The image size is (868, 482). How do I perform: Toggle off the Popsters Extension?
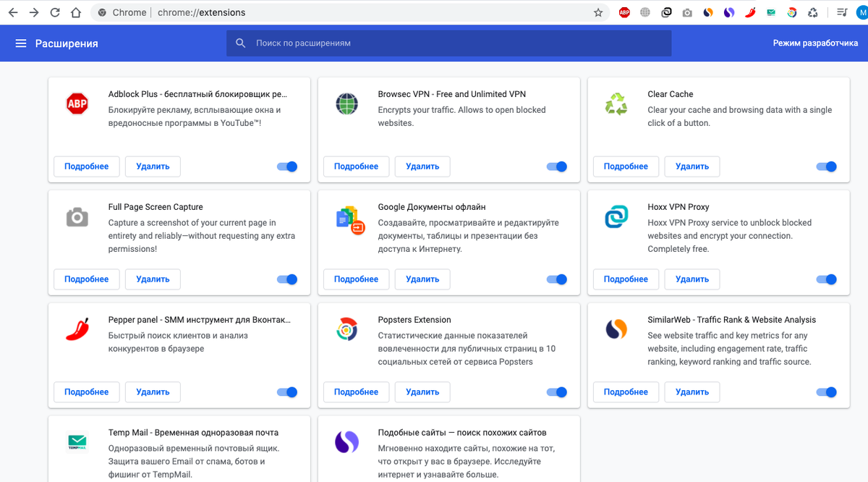click(x=557, y=392)
